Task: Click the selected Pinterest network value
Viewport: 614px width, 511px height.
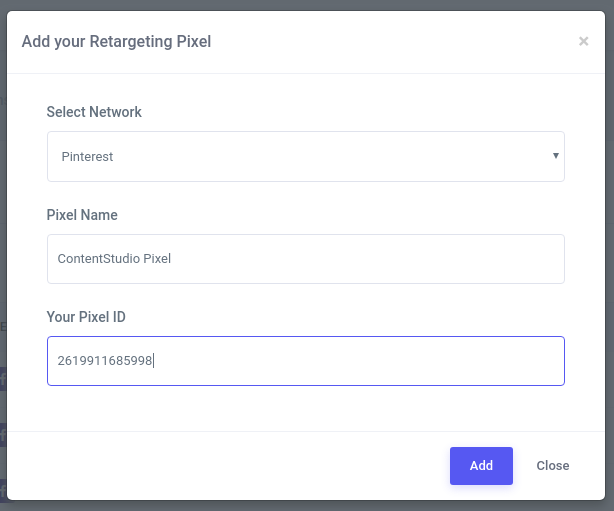Action: click(x=86, y=157)
